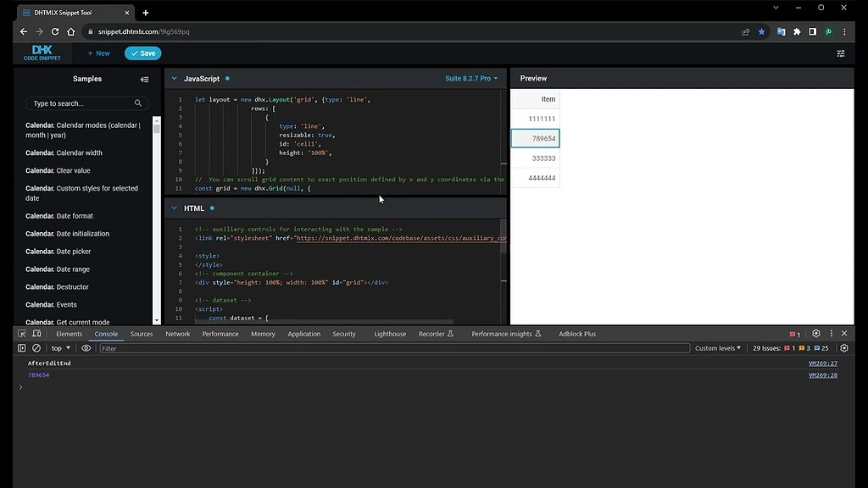
Task: Open the Lighthouse tab
Action: [x=390, y=334]
